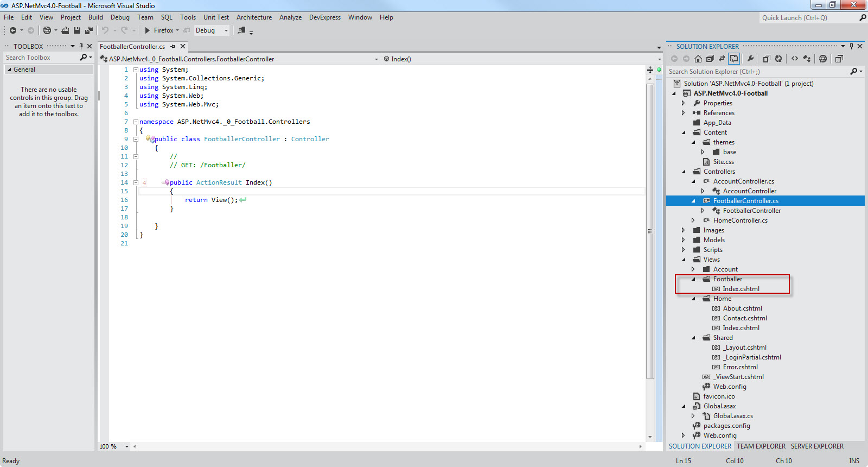Screen dimensions: 868x467
Task: Open Properties wrench icon in Solution Explorer
Action: tap(750, 59)
